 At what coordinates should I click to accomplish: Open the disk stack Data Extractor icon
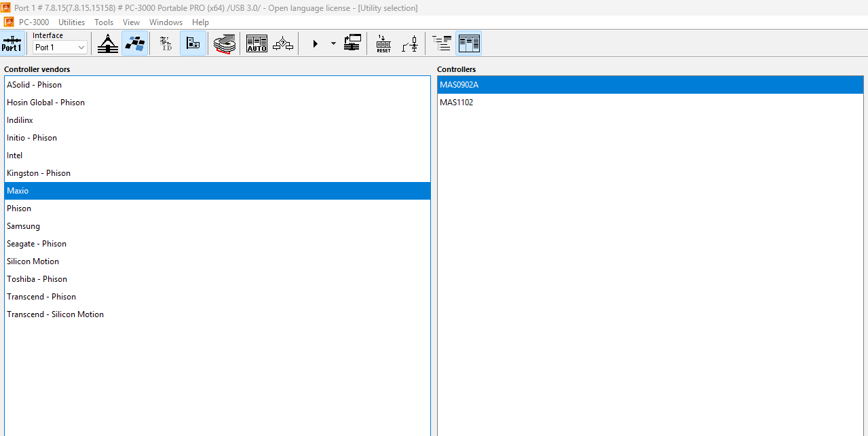tap(225, 43)
